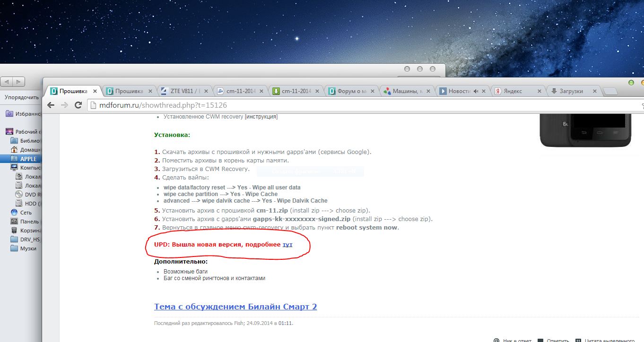Switch to the Форум tab
The height and width of the screenshot is (342, 644).
(352, 91)
